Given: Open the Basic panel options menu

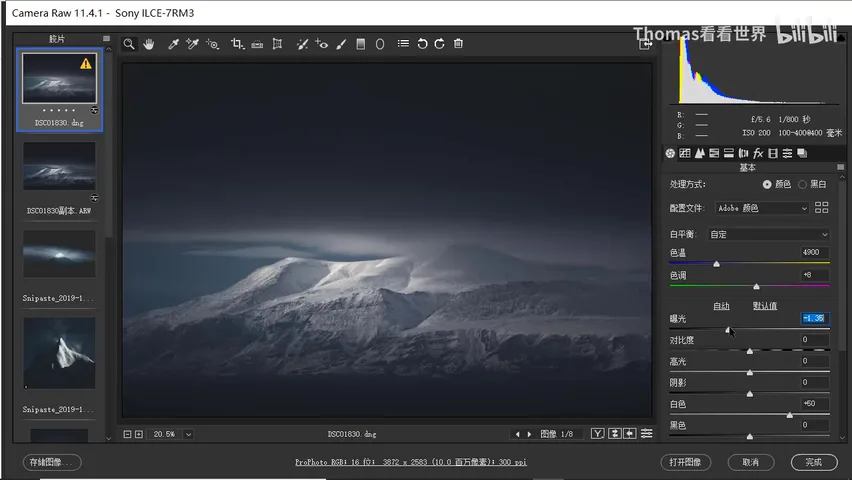Looking at the screenshot, I should pyautogui.click(x=841, y=167).
